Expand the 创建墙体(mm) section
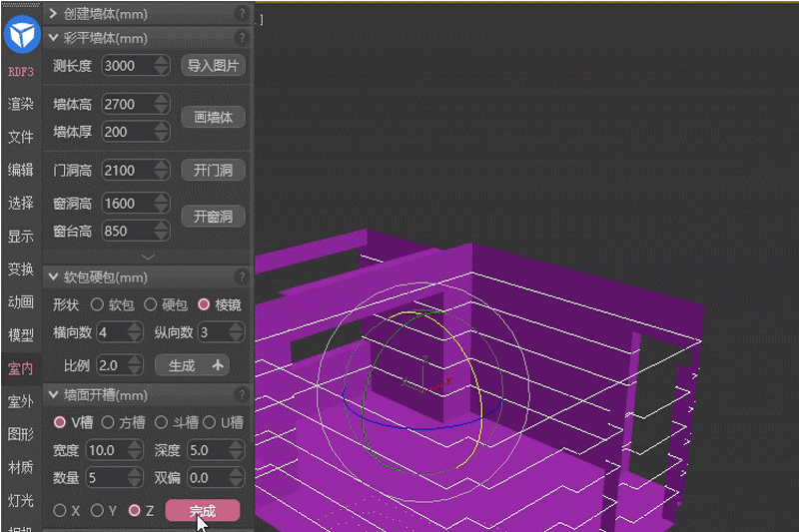The image size is (799, 532). point(53,14)
